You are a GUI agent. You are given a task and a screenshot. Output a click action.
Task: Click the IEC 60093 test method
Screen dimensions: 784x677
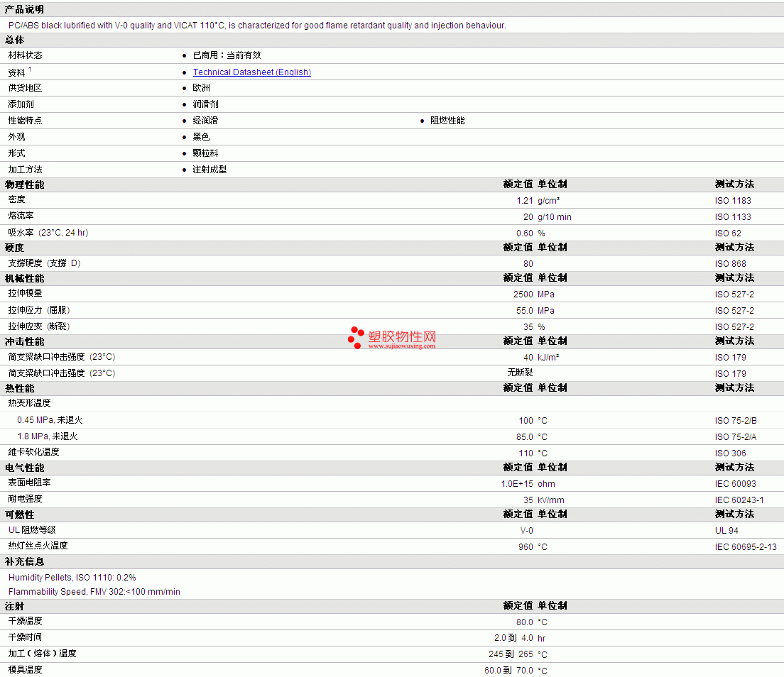pyautogui.click(x=735, y=484)
